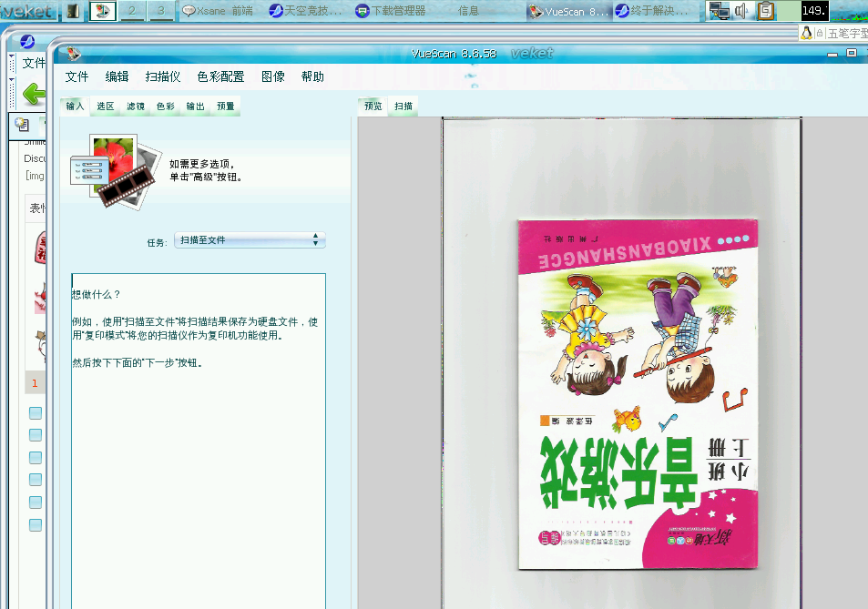This screenshot has width=868, height=609.
Task: Click the clipboard tray icon
Action: 766,11
